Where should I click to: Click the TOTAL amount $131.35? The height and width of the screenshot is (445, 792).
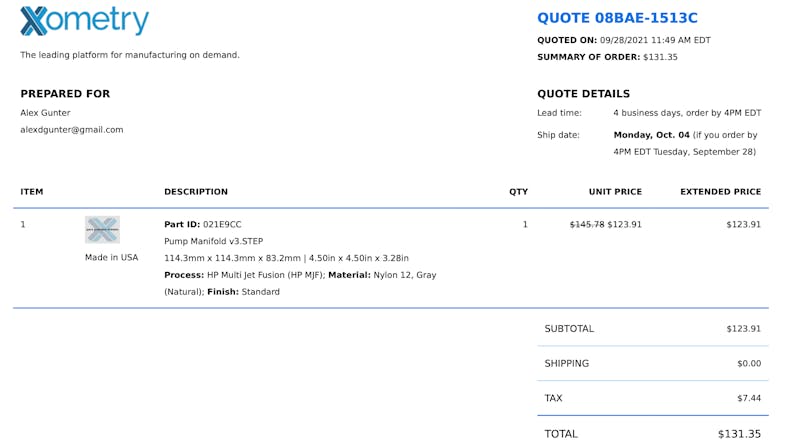pos(739,434)
